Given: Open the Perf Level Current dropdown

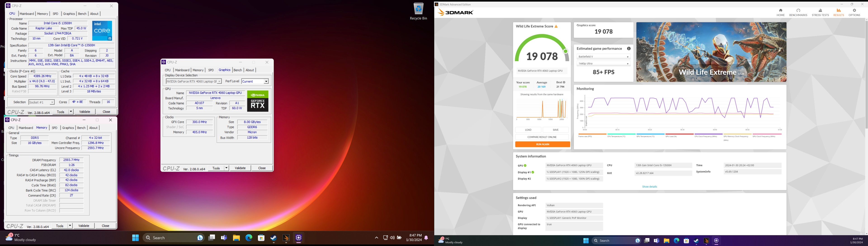Looking at the screenshot, I should pyautogui.click(x=255, y=81).
